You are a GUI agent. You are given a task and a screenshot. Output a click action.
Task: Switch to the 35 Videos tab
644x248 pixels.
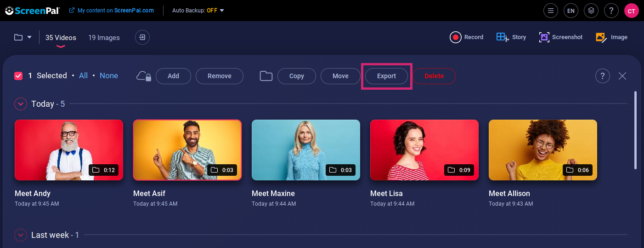(61, 38)
